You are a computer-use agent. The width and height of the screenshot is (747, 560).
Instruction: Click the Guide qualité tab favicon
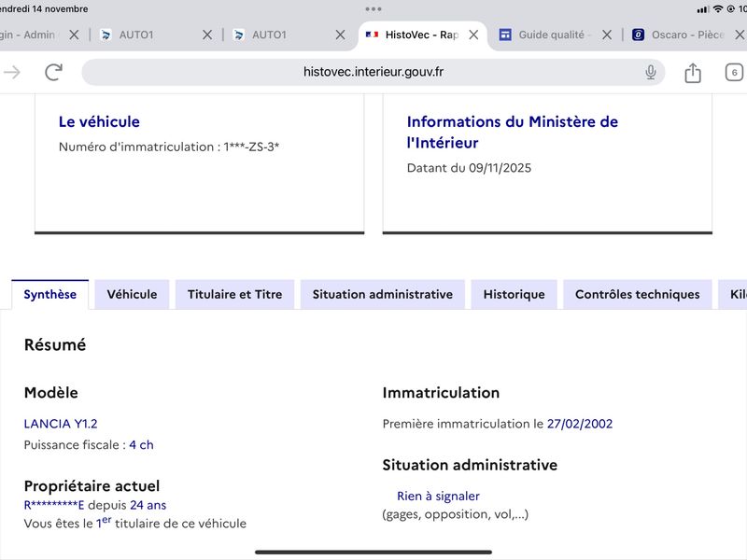point(505,35)
